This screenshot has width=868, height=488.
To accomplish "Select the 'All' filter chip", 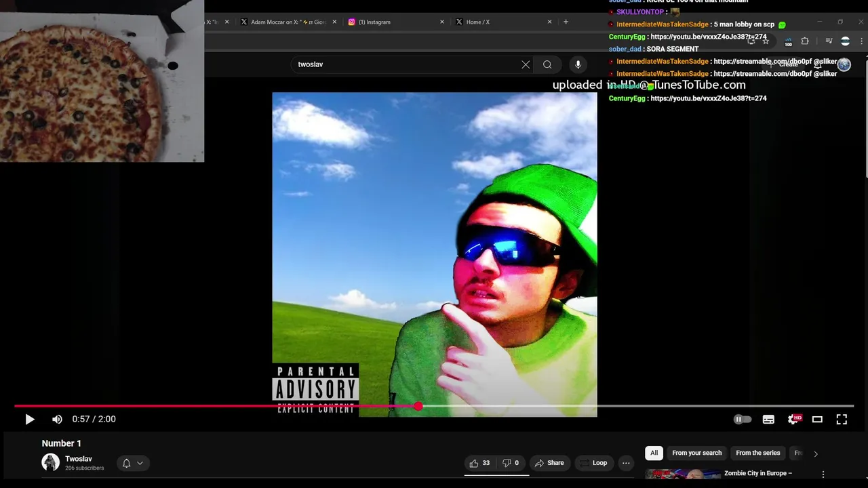I will click(x=654, y=453).
